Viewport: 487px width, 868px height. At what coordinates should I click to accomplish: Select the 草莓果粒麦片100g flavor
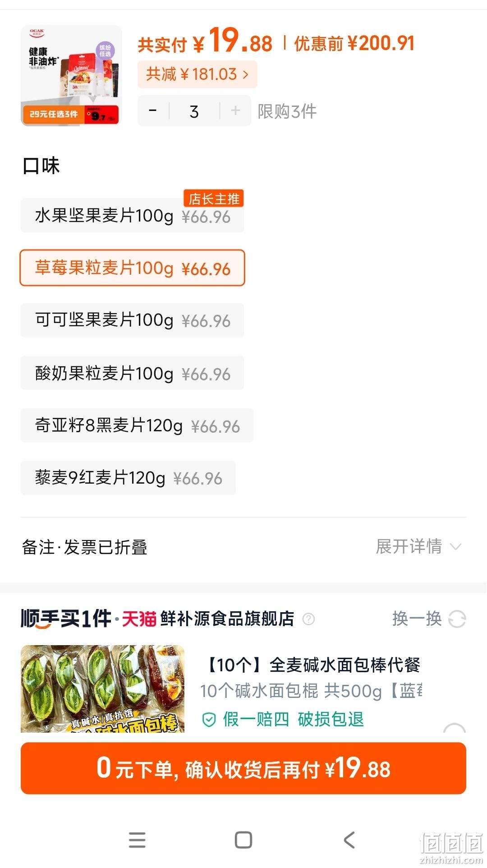[x=132, y=268]
